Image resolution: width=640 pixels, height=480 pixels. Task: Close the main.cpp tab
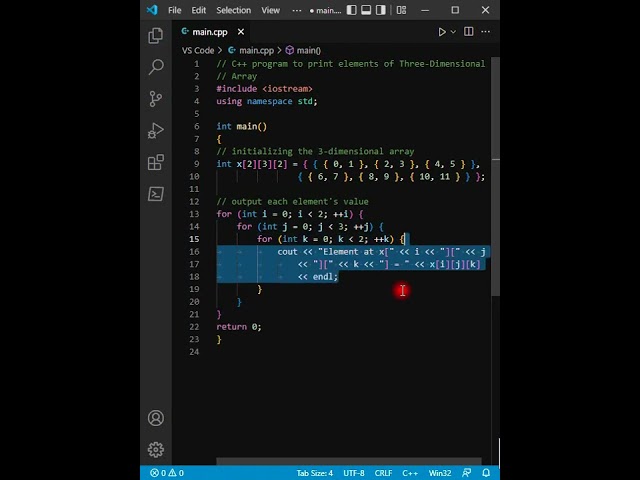coord(241,32)
